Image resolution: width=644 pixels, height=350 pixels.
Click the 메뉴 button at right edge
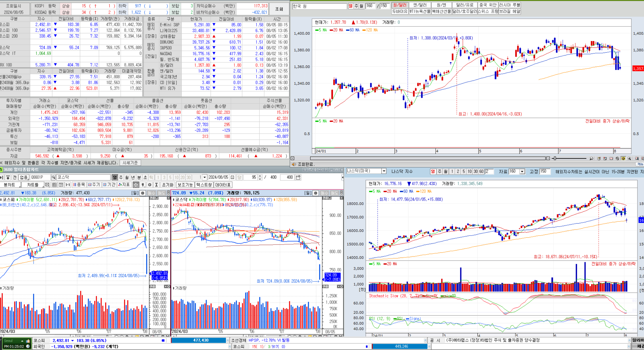640,164
